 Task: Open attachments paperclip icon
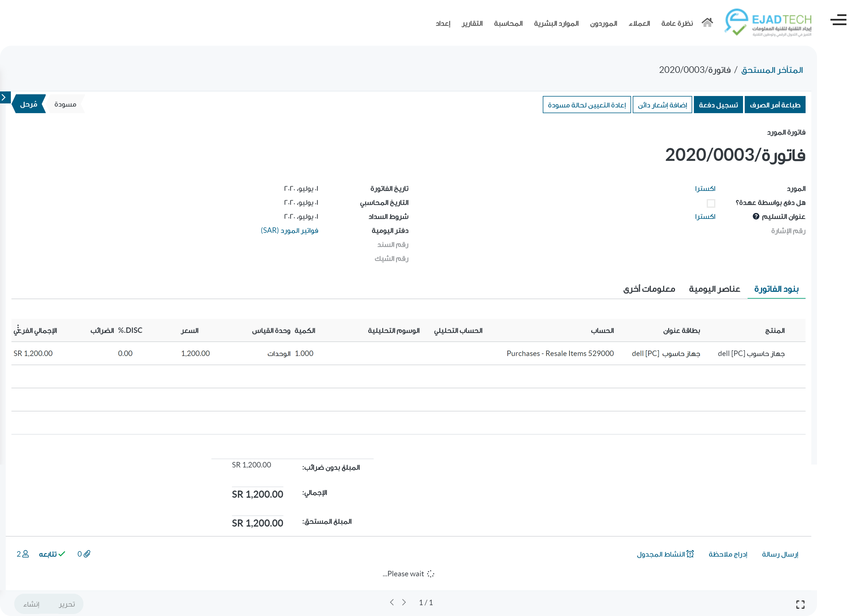coord(87,554)
